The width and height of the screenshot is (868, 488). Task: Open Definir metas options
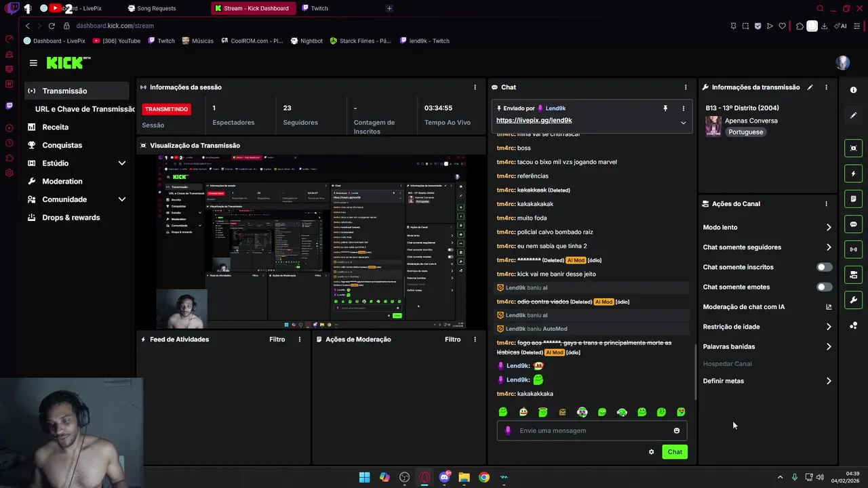[x=768, y=381]
